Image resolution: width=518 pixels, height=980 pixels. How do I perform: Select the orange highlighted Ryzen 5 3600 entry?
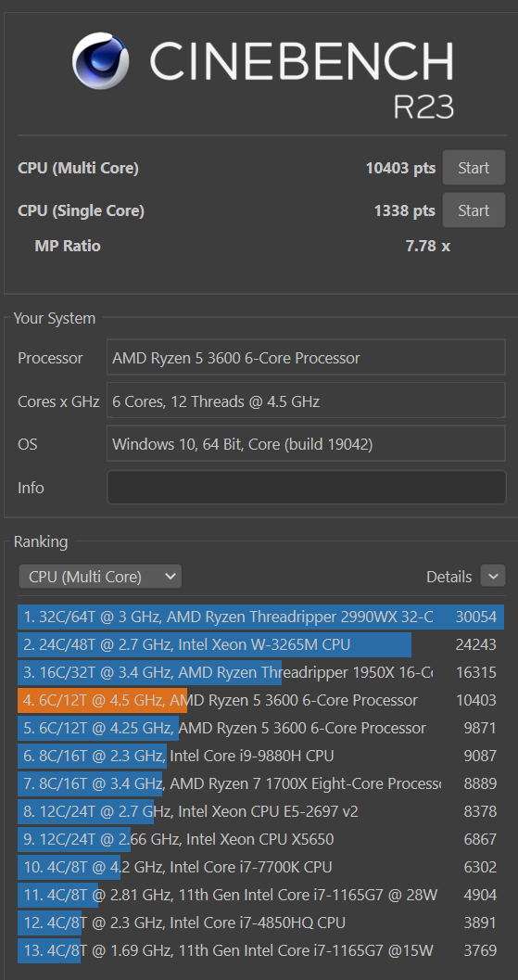(x=260, y=700)
